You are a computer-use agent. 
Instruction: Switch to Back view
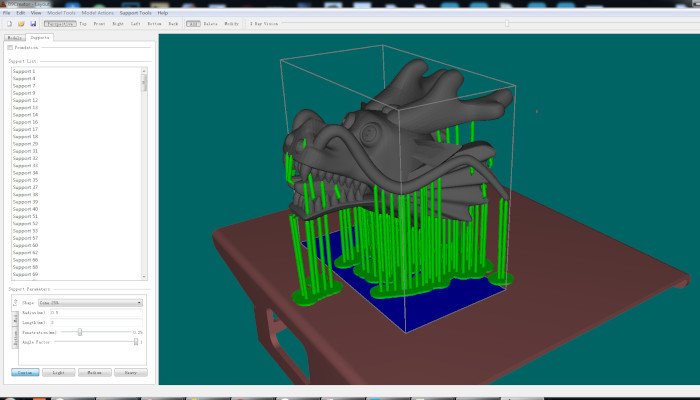coord(173,24)
